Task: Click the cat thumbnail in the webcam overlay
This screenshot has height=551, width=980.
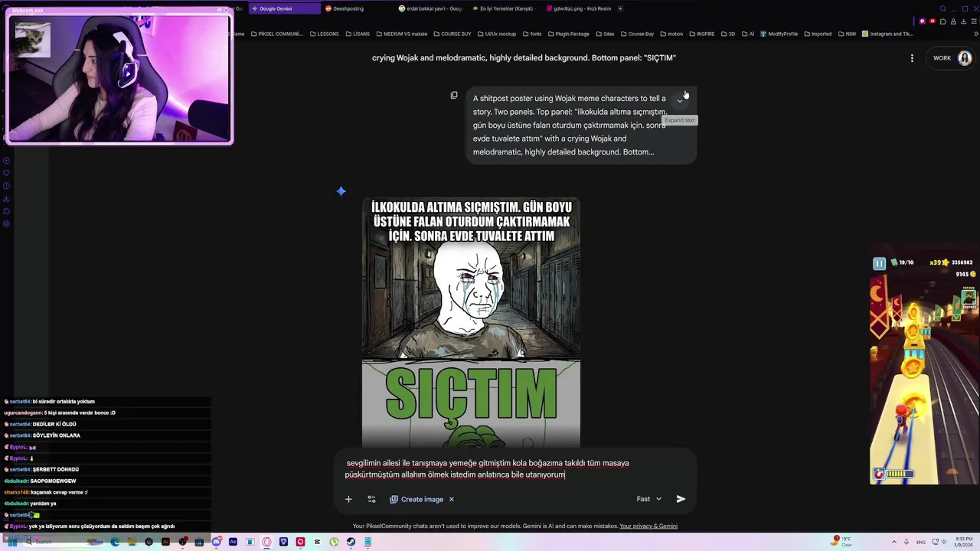Action: click(x=33, y=40)
